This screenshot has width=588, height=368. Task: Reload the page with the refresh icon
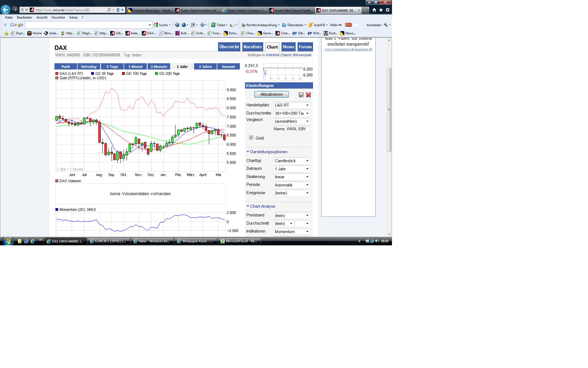pyautogui.click(x=22, y=10)
